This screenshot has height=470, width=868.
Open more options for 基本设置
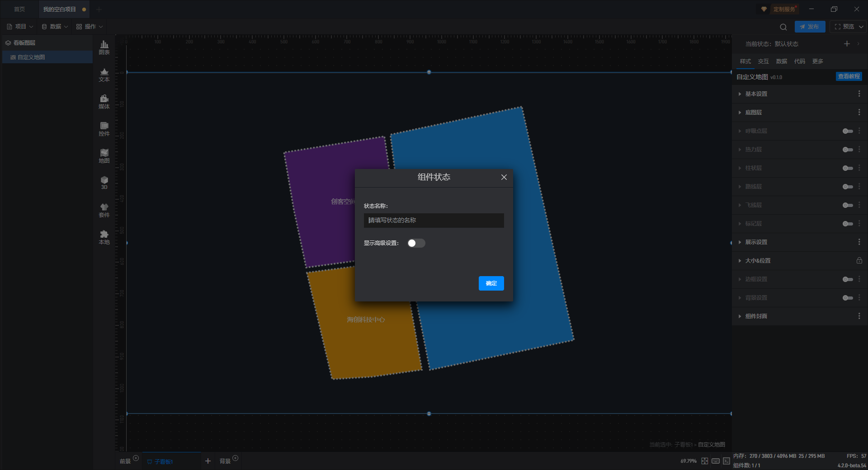coord(859,94)
